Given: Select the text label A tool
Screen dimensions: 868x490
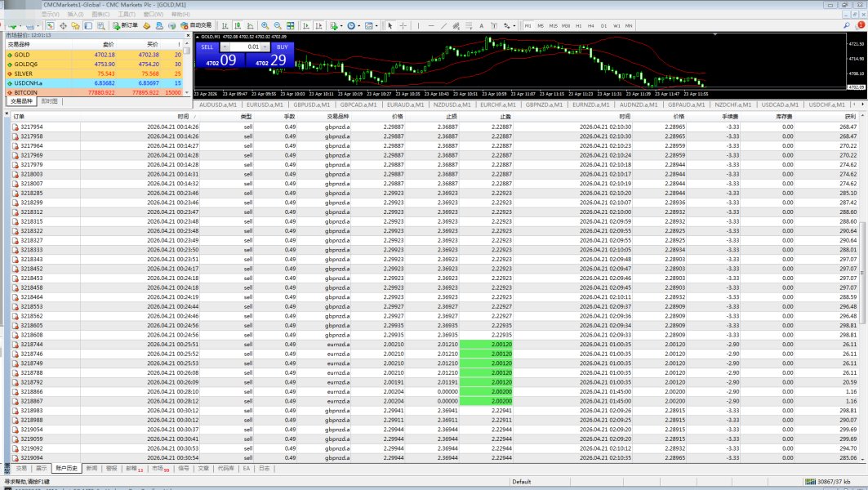Looking at the screenshot, I should (481, 25).
